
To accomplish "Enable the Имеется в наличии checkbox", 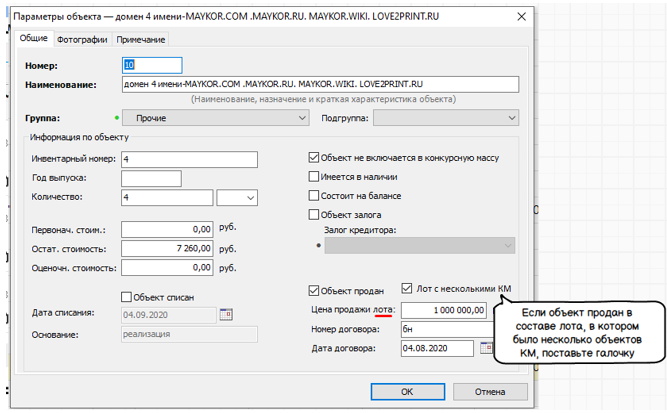I will point(314,176).
